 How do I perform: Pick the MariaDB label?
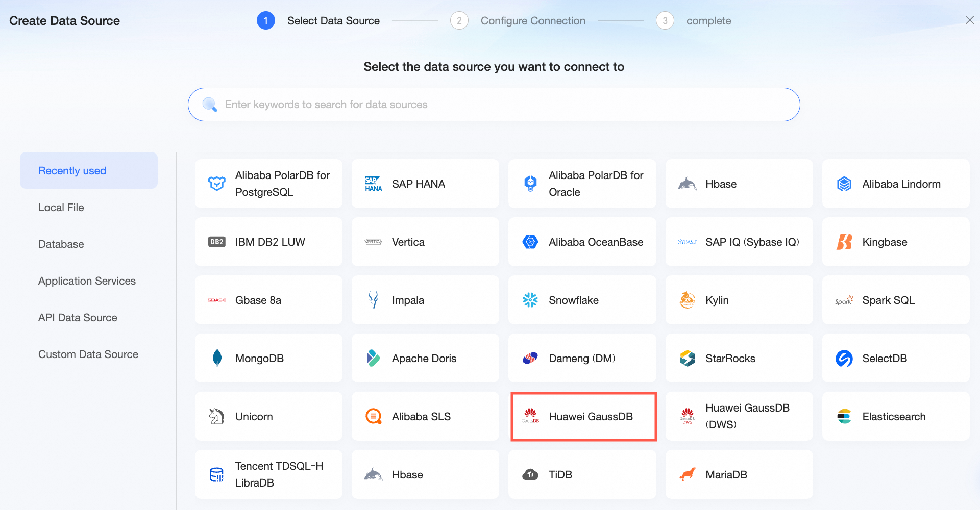click(x=726, y=474)
